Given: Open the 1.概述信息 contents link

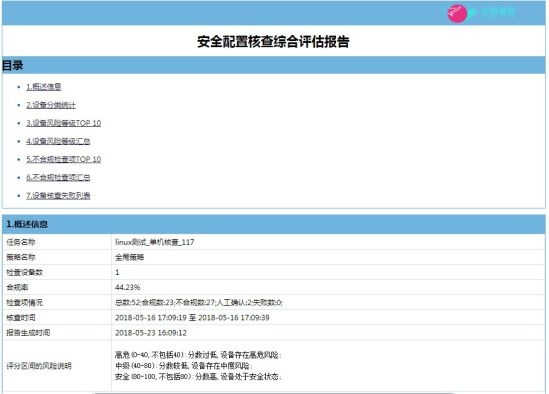Looking at the screenshot, I should click(x=44, y=87).
